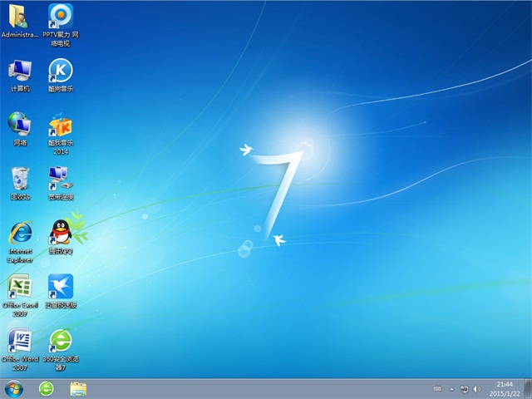The height and width of the screenshot is (399, 532).
Task: Launch the Kugou Music (酷狗音乐) shortcut
Action: [60, 70]
